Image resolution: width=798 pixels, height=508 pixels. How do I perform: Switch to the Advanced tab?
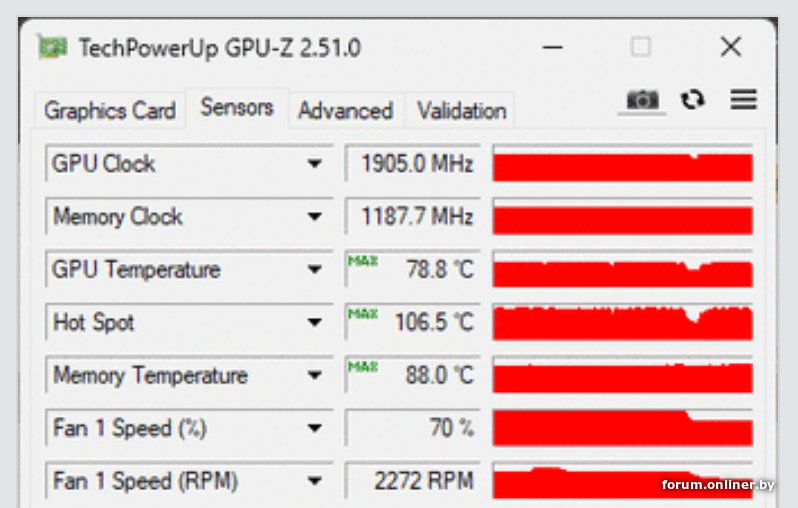click(346, 110)
